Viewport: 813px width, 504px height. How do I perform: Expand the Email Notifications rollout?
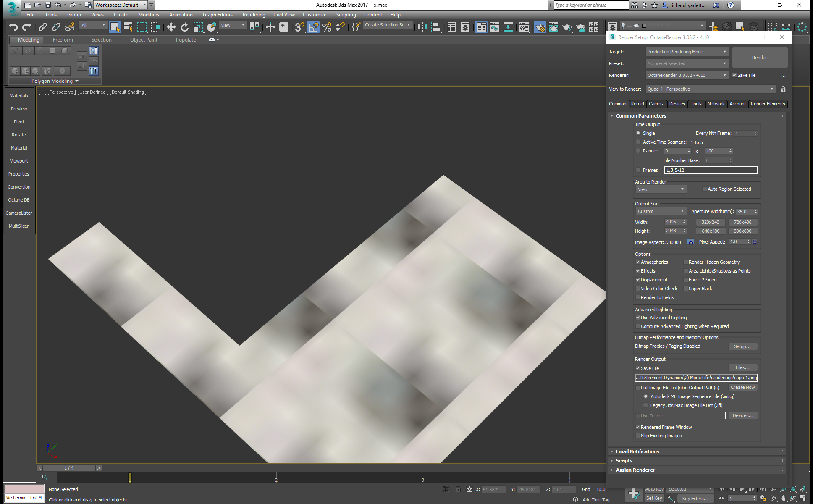point(637,451)
